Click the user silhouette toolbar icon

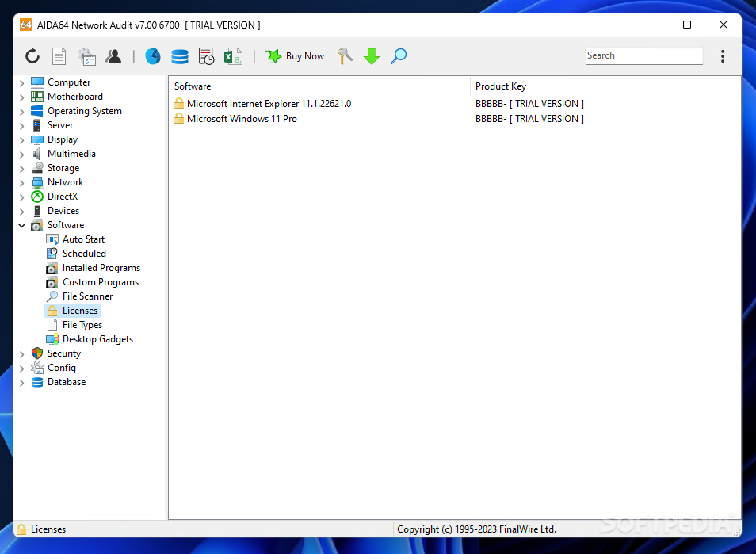114,56
